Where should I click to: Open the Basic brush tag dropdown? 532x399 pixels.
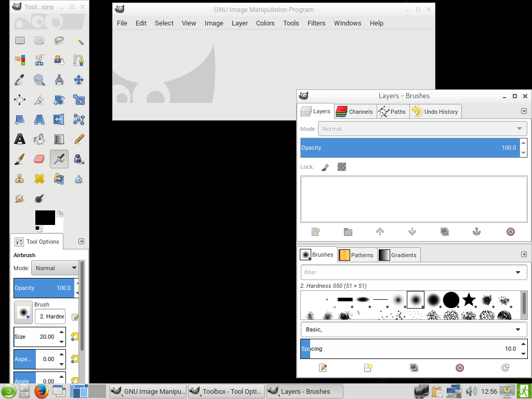517,329
